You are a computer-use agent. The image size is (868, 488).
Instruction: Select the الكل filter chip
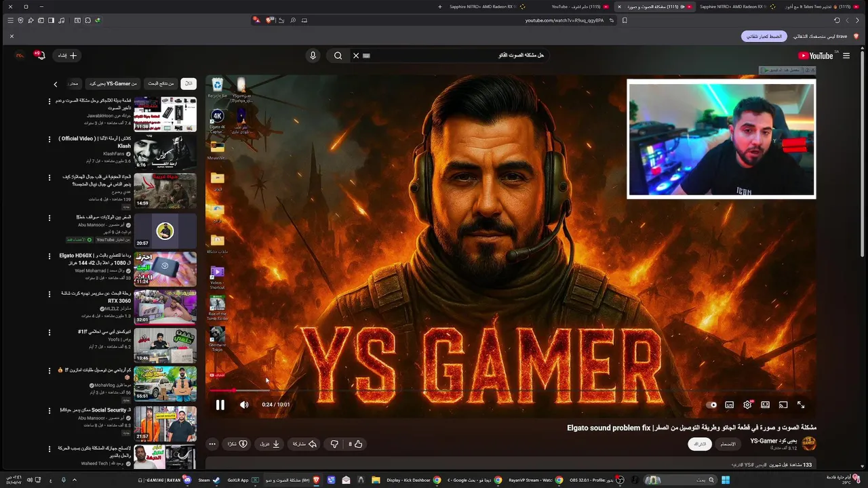pyautogui.click(x=189, y=83)
